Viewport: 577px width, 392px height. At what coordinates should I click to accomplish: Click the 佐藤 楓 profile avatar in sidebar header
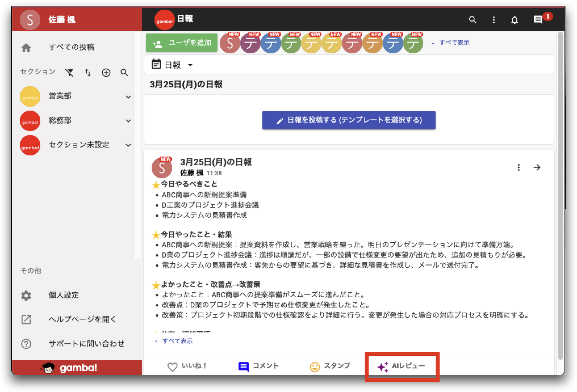pyautogui.click(x=30, y=20)
